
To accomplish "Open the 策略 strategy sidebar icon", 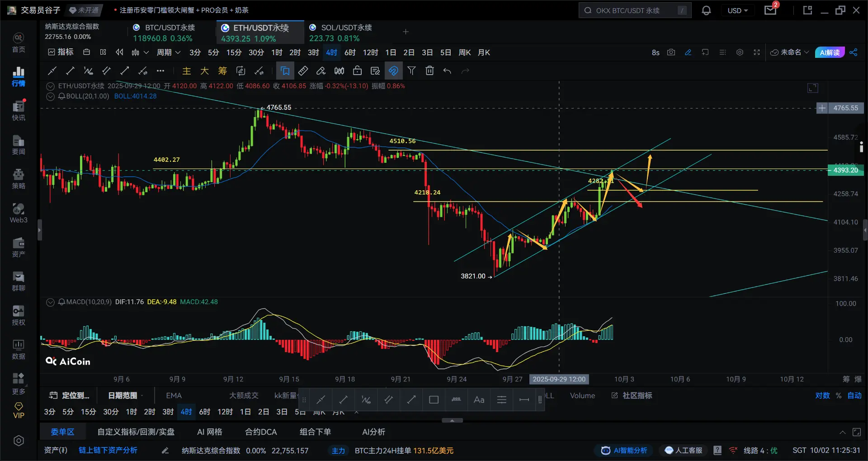I will [19, 179].
